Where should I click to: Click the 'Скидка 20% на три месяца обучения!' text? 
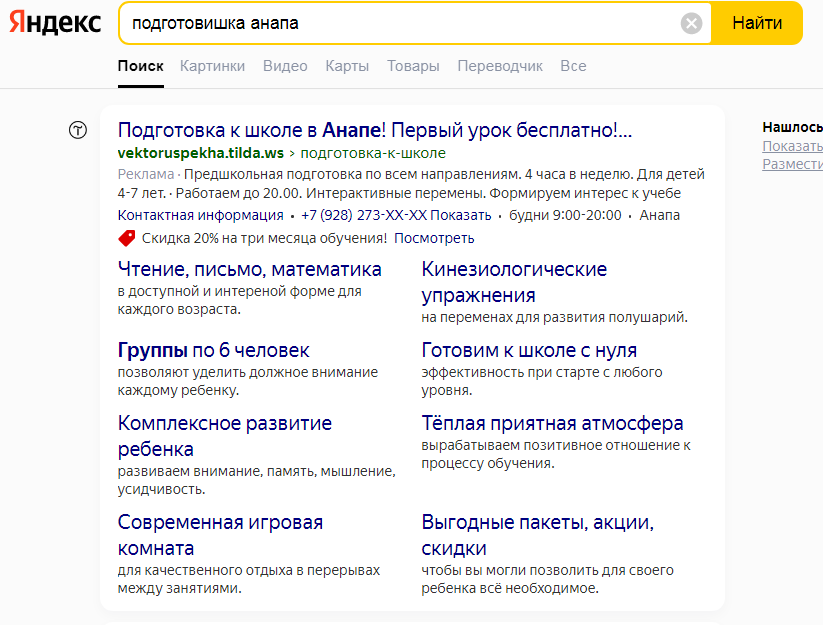click(x=264, y=238)
